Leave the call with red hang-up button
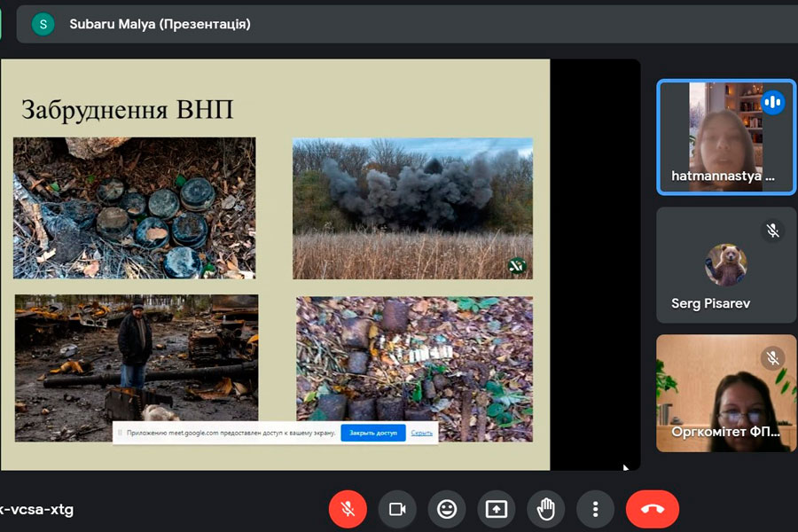This screenshot has width=798, height=532. (652, 509)
